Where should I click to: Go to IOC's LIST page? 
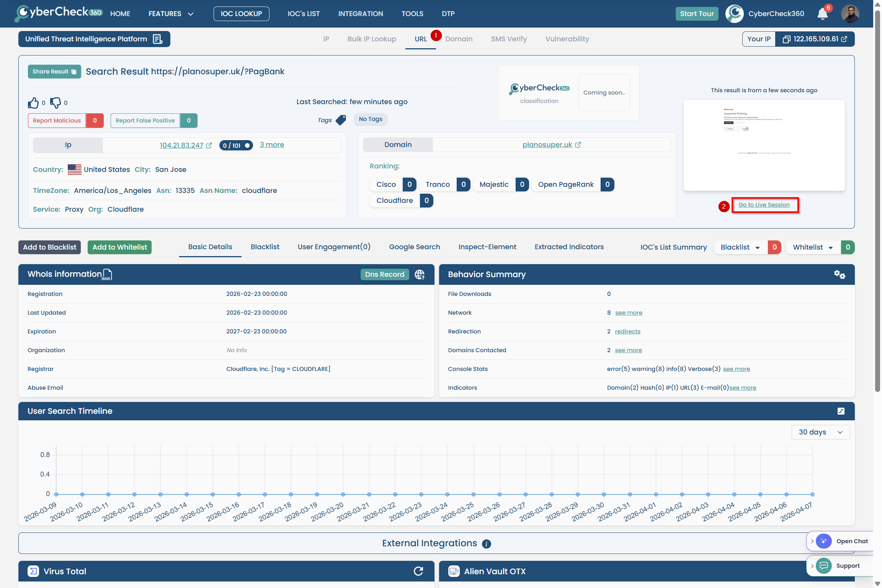(x=304, y=14)
